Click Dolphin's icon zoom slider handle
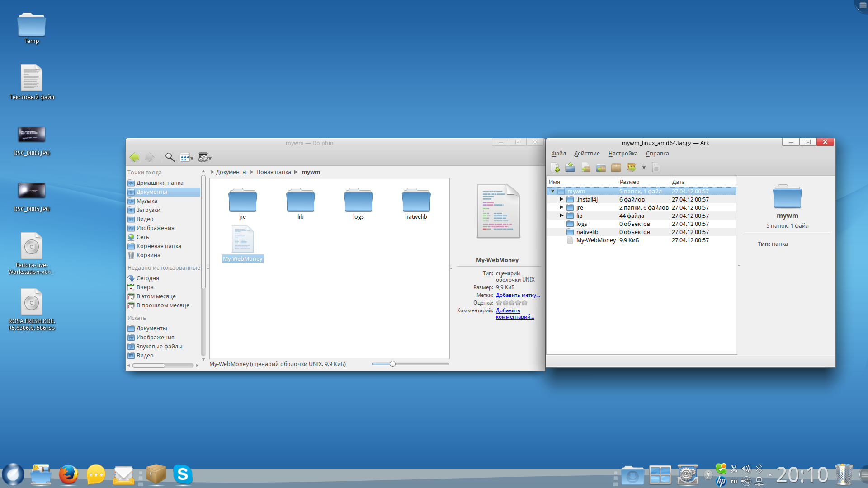The image size is (868, 488). 392,364
